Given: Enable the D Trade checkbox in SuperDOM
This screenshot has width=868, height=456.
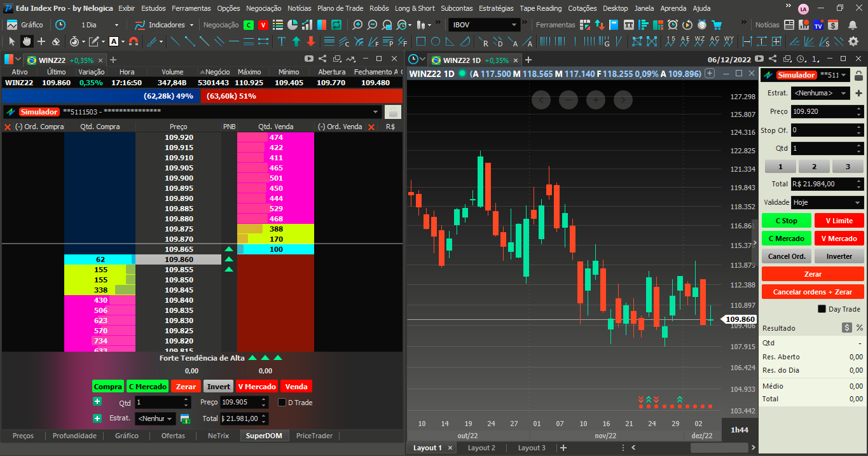Looking at the screenshot, I should (282, 402).
